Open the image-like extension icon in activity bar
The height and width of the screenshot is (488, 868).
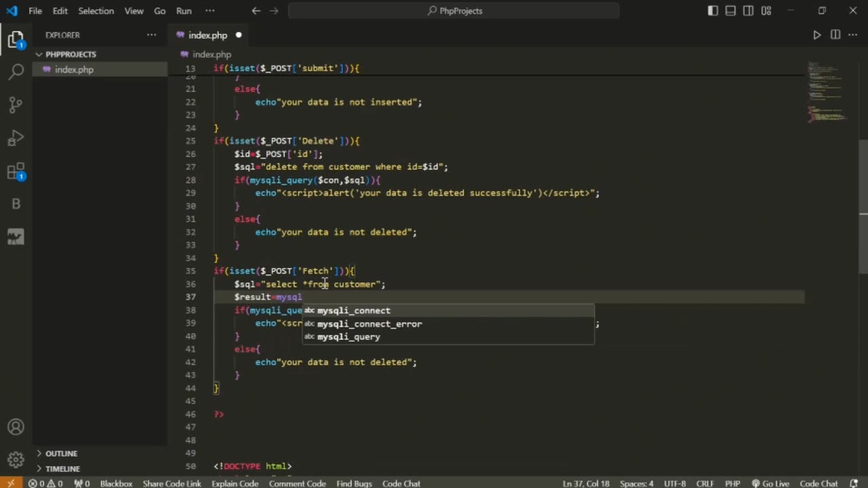(16, 237)
